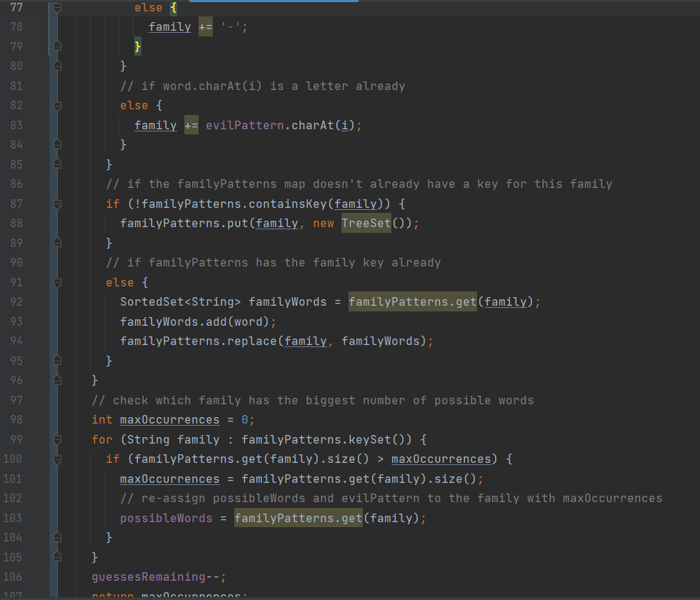The width and height of the screenshot is (700, 600).
Task: Click fold end marker on line 85
Action: (58, 164)
